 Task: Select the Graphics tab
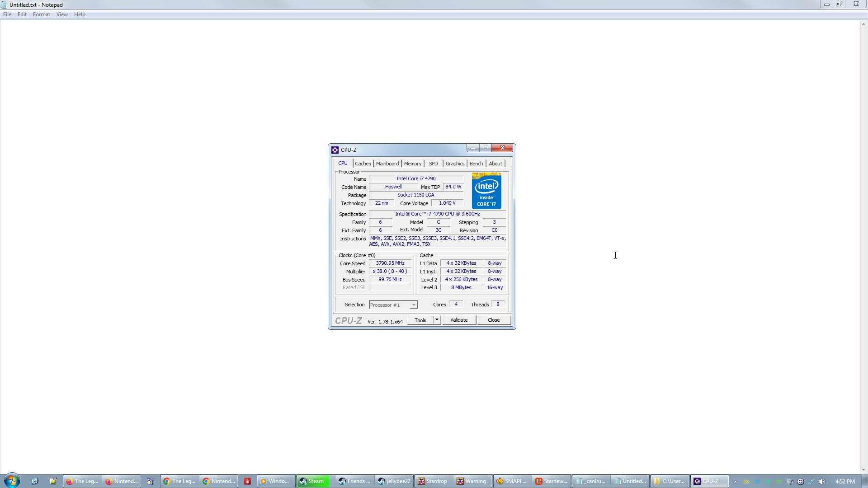tap(455, 164)
